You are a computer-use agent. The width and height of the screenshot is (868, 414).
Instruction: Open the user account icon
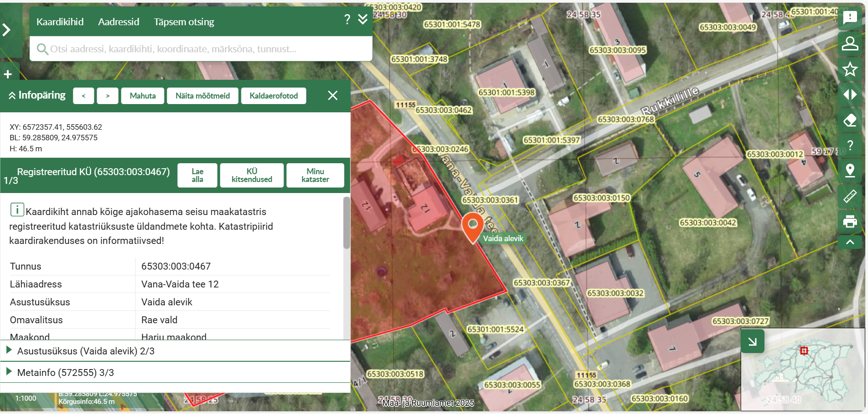click(850, 44)
